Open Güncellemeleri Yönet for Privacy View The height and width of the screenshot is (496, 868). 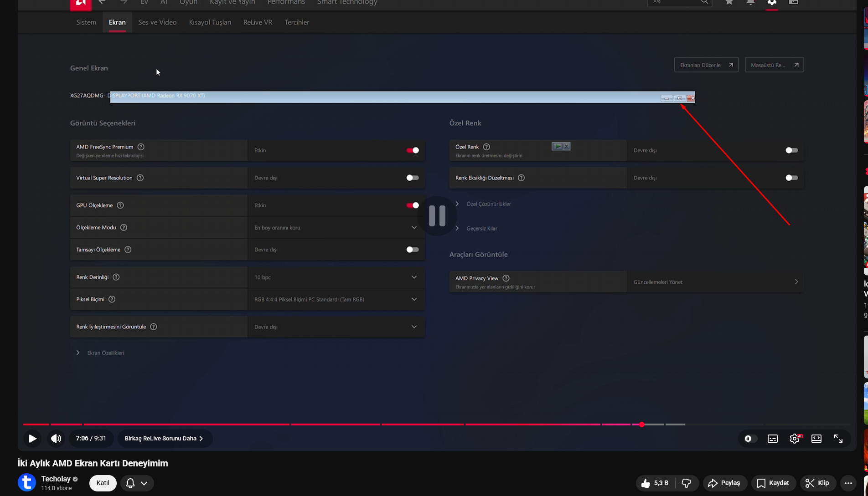[x=716, y=282]
